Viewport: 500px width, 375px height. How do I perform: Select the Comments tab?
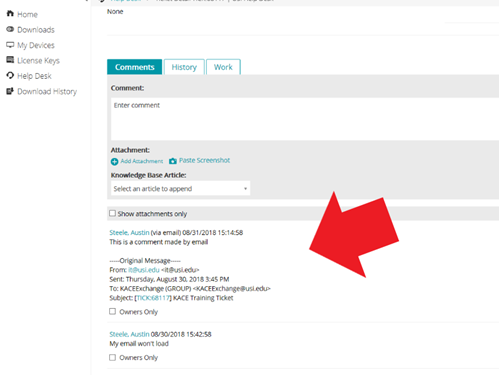point(135,67)
